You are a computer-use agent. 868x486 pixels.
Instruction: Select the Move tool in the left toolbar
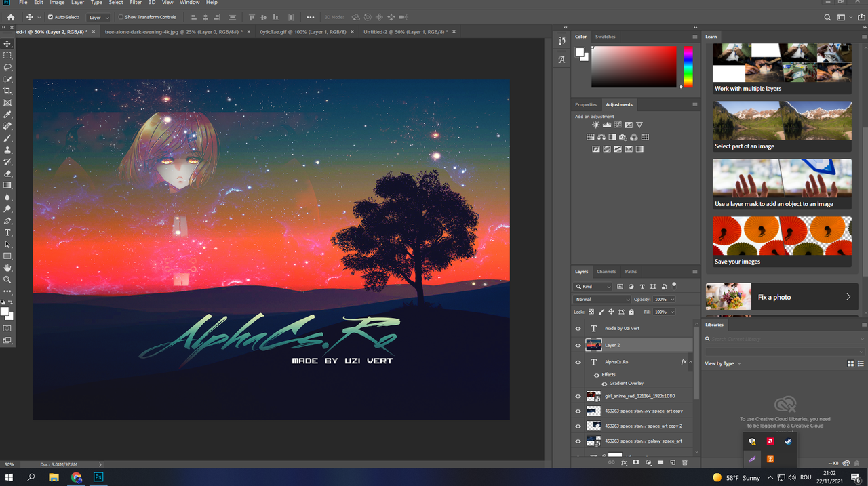[7, 43]
